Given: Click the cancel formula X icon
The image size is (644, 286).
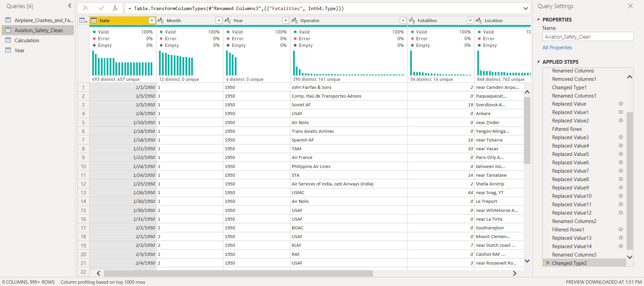Looking at the screenshot, I should (86, 8).
